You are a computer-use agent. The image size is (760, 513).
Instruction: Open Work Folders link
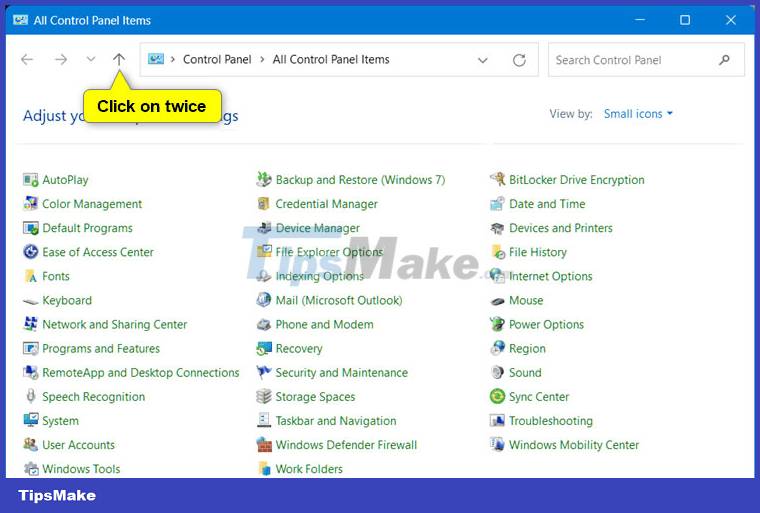[309, 469]
